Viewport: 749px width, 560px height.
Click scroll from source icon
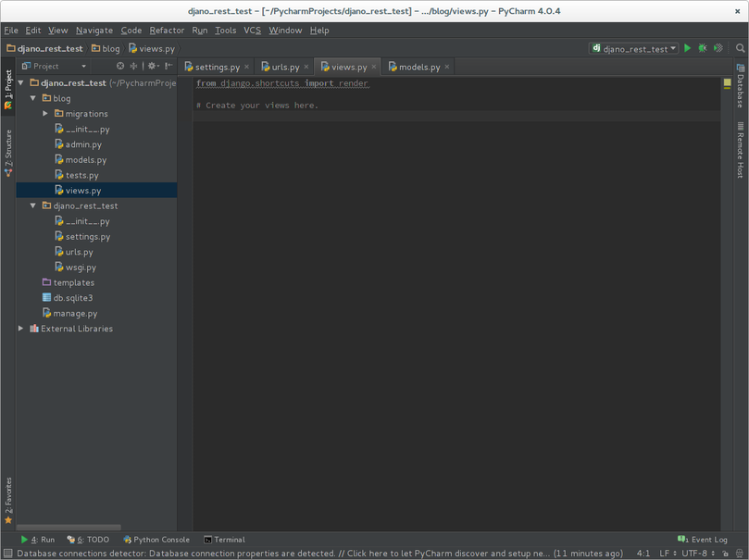120,66
